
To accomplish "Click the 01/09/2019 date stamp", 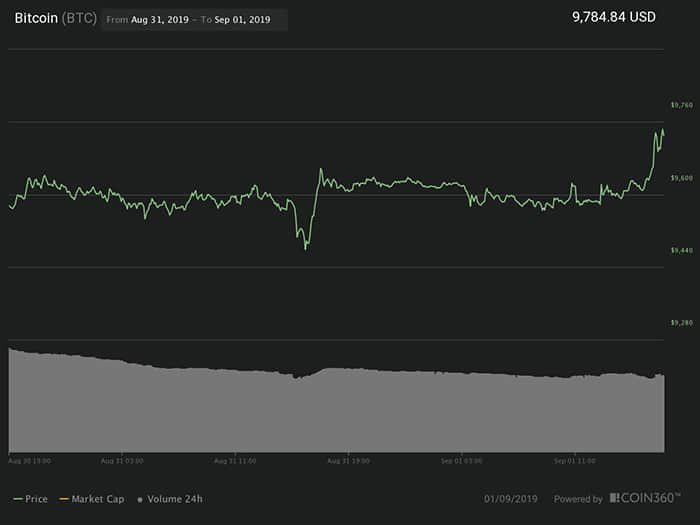I will point(512,498).
